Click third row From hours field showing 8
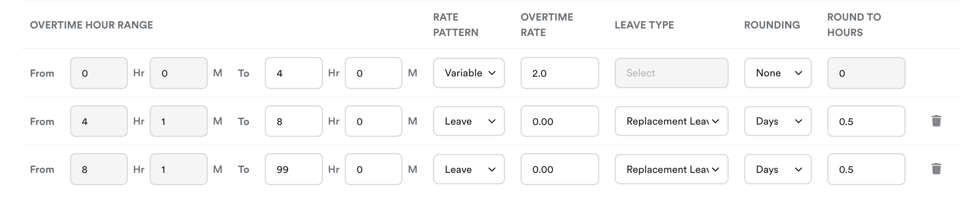 click(99, 169)
